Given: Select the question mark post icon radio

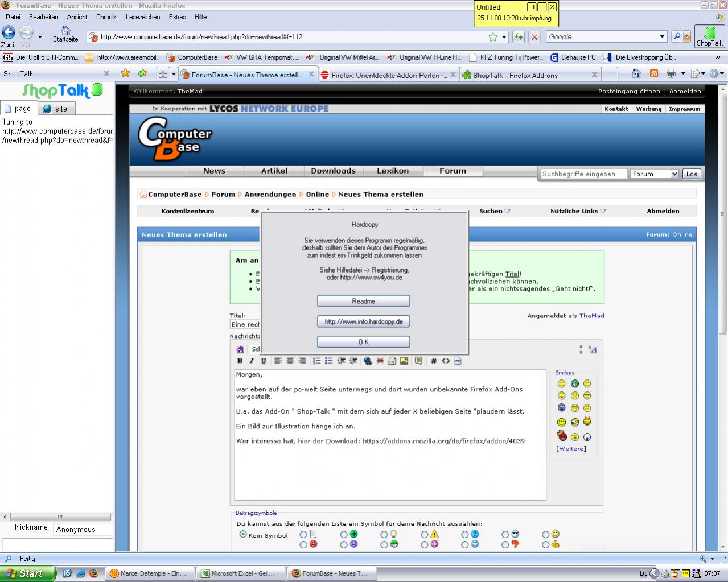Looking at the screenshot, I should pos(465,534).
